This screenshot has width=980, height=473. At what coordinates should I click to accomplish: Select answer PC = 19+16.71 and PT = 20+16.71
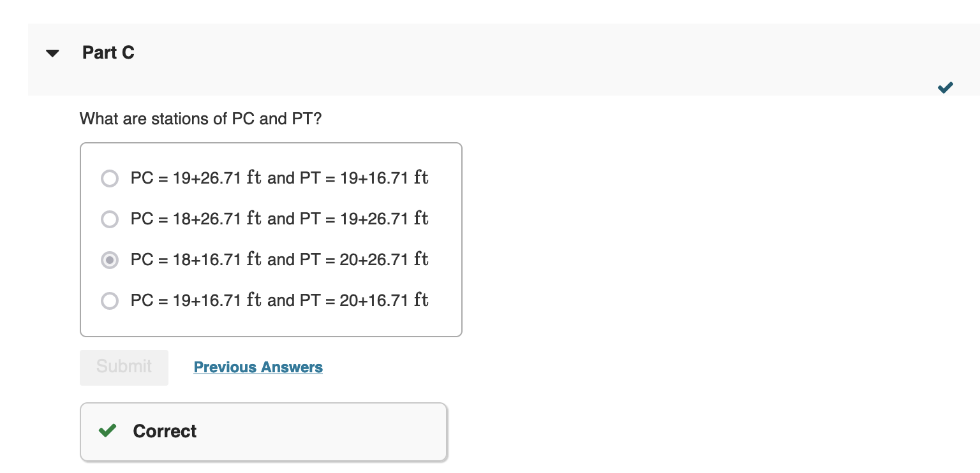[110, 300]
